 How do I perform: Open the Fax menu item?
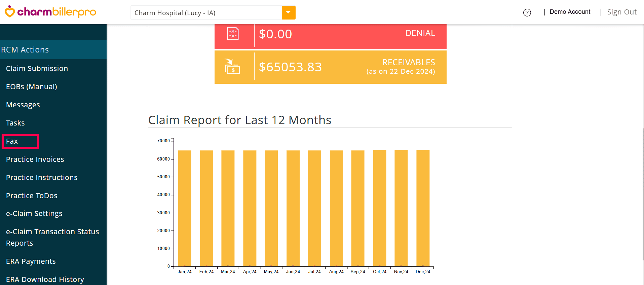point(12,141)
